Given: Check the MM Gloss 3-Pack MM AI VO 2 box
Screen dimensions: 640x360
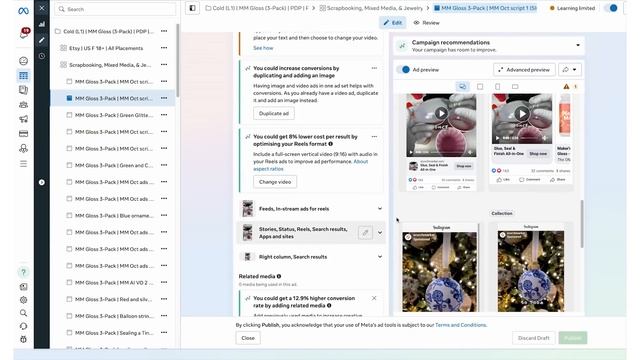Looking at the screenshot, I should 69,282.
